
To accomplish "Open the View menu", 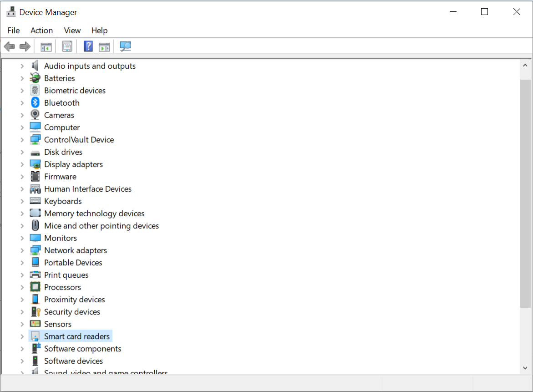I will (x=72, y=30).
